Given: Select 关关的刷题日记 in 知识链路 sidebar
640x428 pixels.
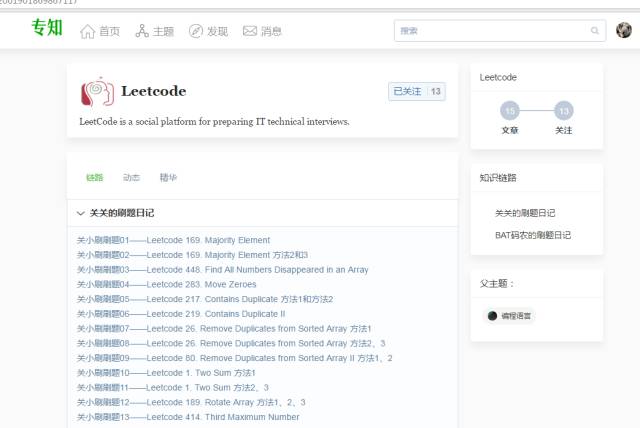Looking at the screenshot, I should coord(525,213).
